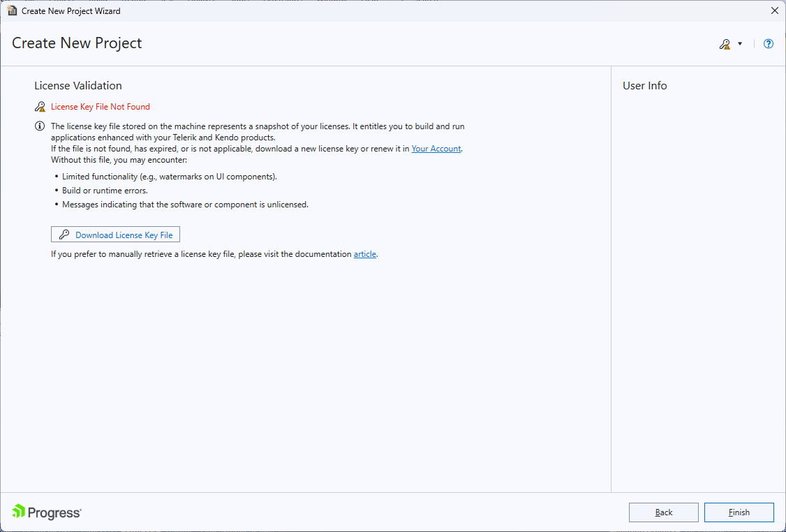Viewport: 786px width, 532px height.
Task: Click the red key icon beside License Key File Not Found
Action: pos(40,106)
